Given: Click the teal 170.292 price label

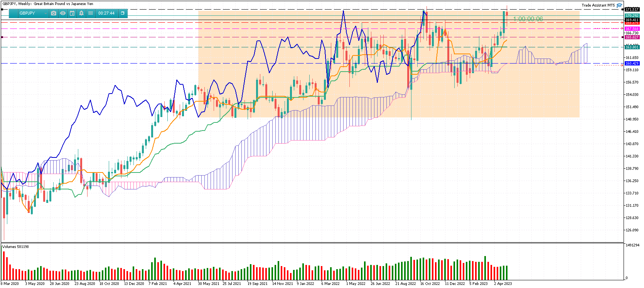Looking at the screenshot, I should pos(632,16).
